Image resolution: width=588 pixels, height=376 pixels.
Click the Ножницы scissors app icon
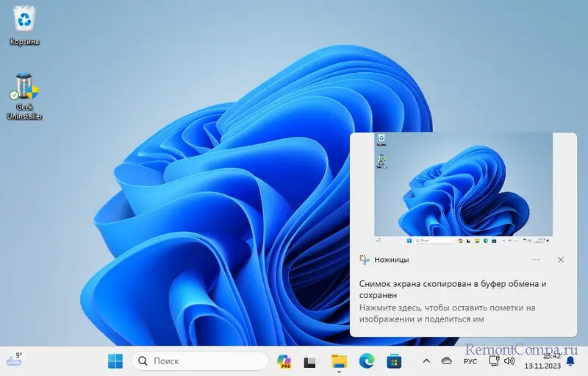pyautogui.click(x=365, y=260)
